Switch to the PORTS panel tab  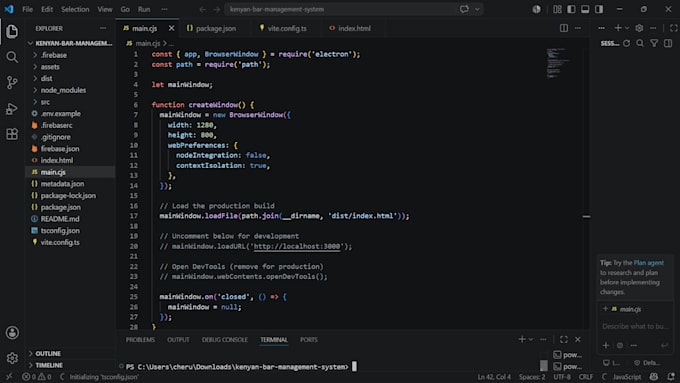tap(309, 340)
